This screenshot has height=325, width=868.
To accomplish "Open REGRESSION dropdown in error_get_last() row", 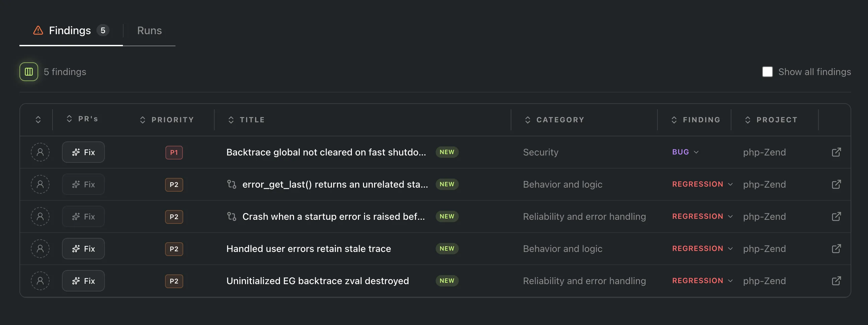I will 703,184.
